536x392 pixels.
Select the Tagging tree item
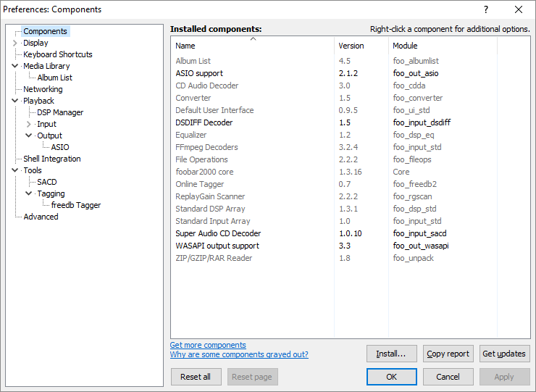pos(51,194)
